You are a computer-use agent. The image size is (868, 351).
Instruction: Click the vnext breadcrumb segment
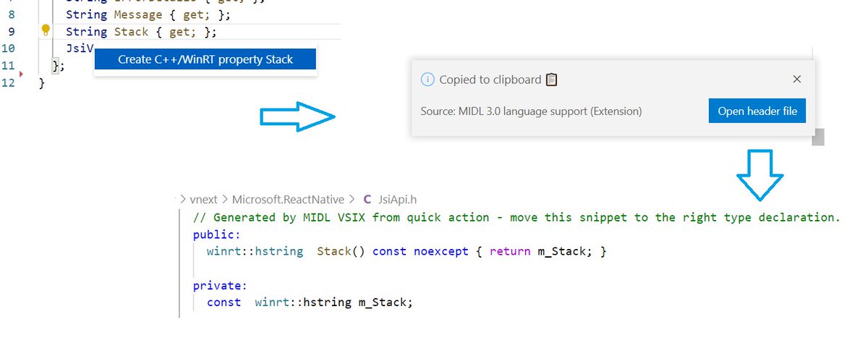pyautogui.click(x=205, y=199)
